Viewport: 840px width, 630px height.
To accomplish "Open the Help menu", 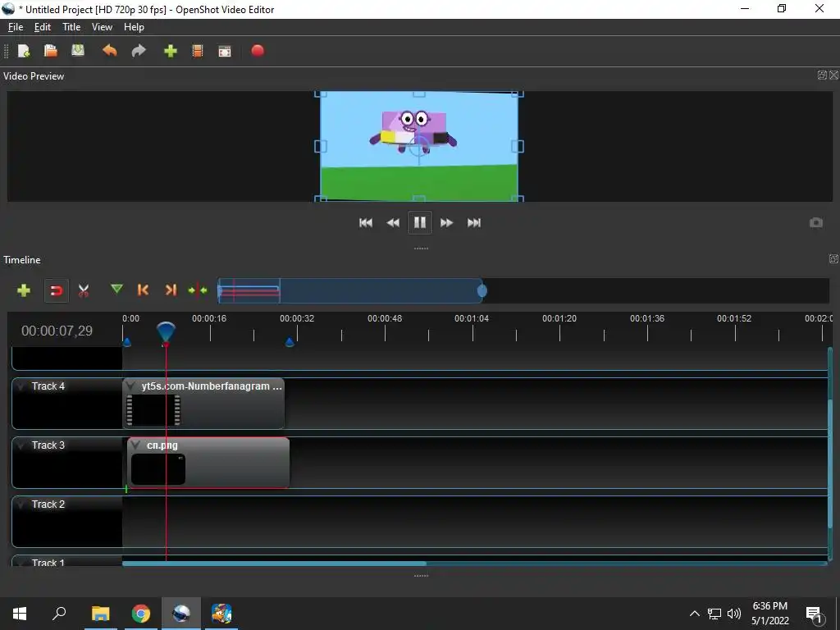I will [x=134, y=27].
